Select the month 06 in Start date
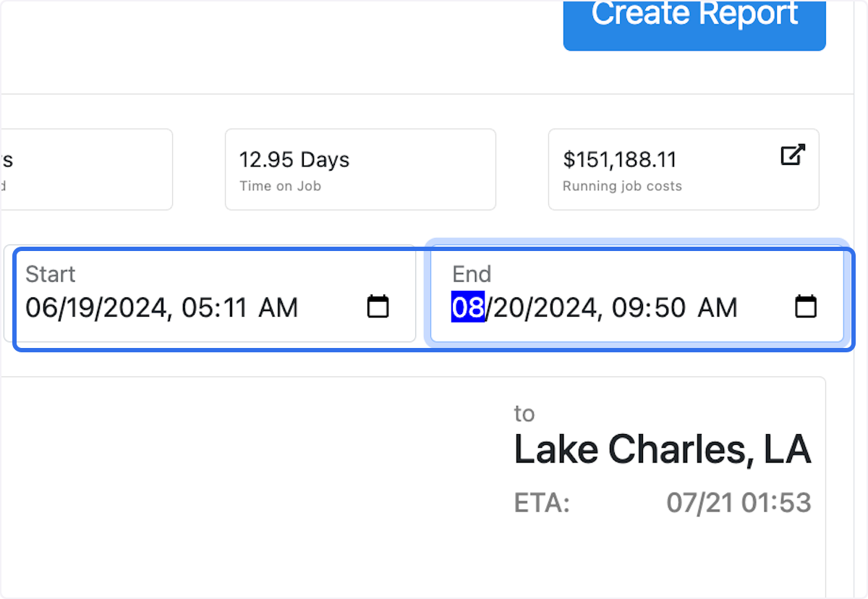The height and width of the screenshot is (599, 868). tap(41, 308)
